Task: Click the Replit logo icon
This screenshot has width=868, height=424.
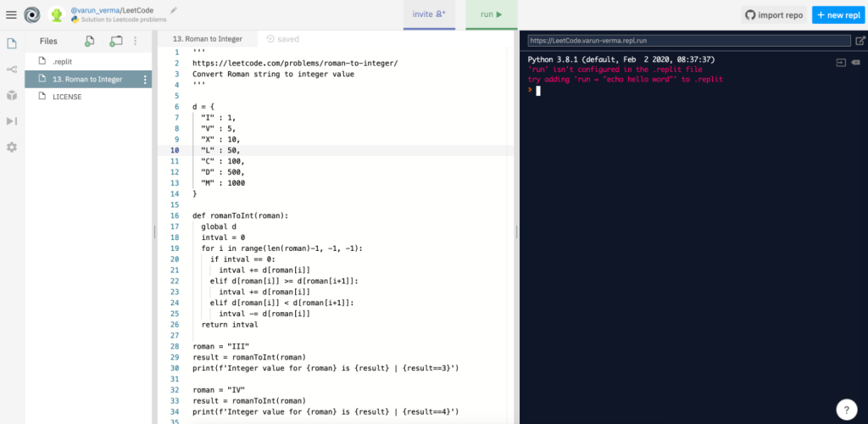Action: tap(31, 14)
